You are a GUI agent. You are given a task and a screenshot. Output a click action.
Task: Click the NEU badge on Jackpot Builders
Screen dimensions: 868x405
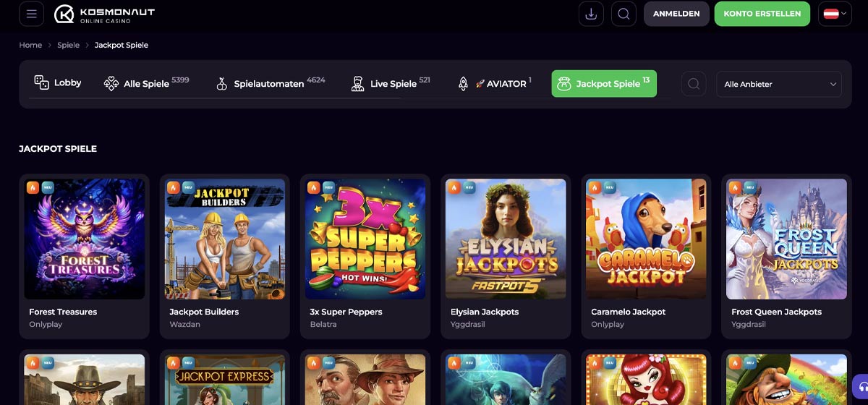188,187
